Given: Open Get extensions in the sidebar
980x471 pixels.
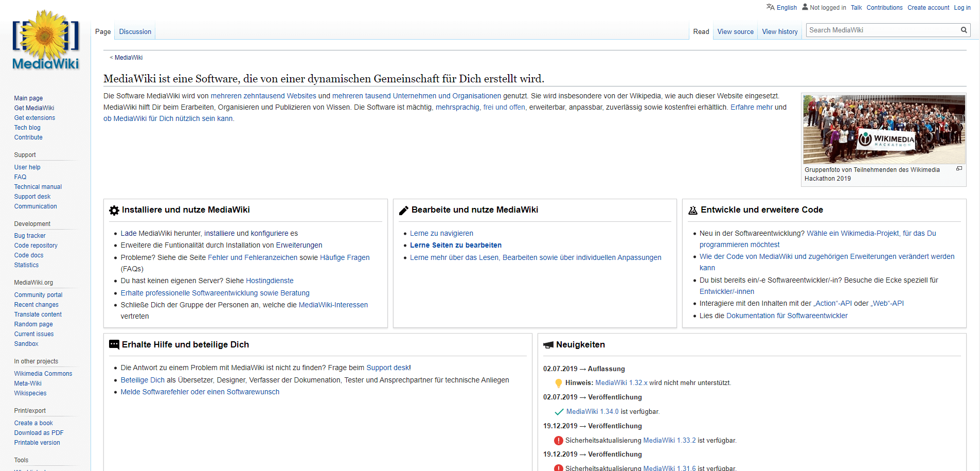Looking at the screenshot, I should 34,118.
